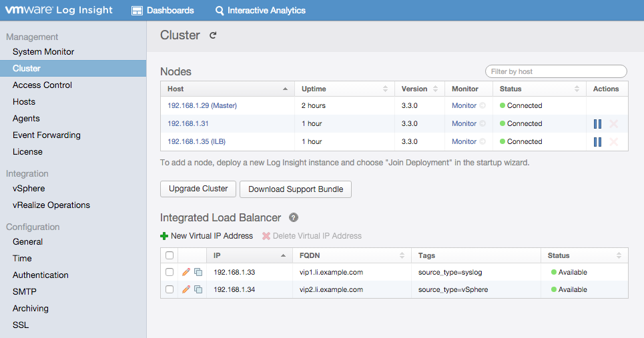This screenshot has height=338, width=644.
Task: Open master node 192.168.1.29 link
Action: pyautogui.click(x=202, y=106)
